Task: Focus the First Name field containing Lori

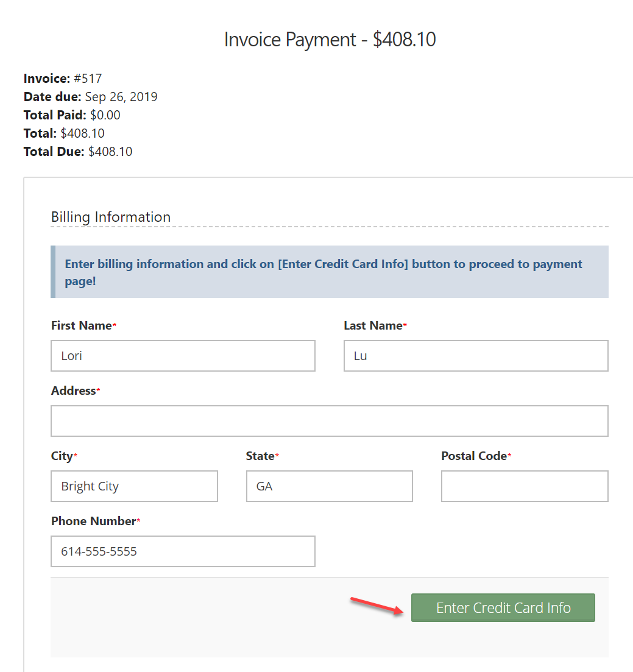Action: pyautogui.click(x=183, y=356)
